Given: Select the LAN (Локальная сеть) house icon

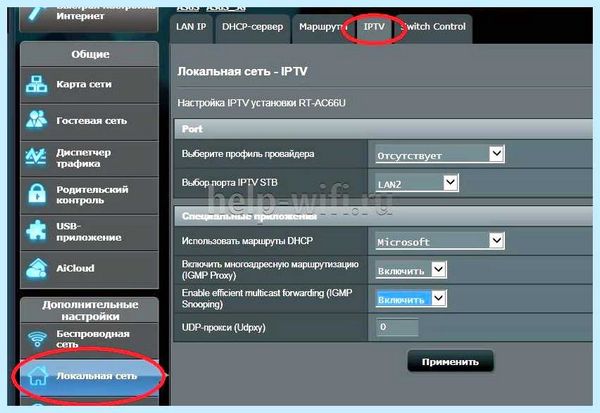Looking at the screenshot, I should (x=37, y=375).
